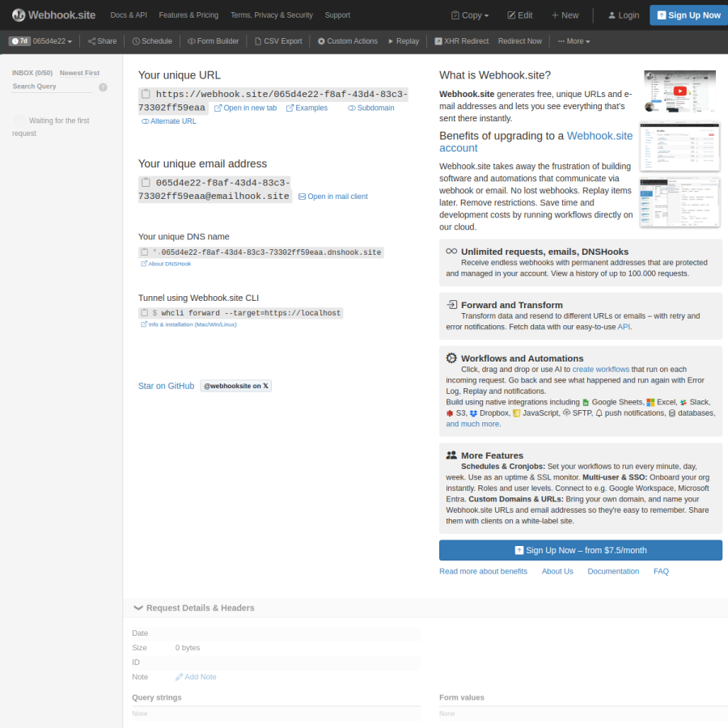
Task: Open the Support page
Action: [x=337, y=15]
